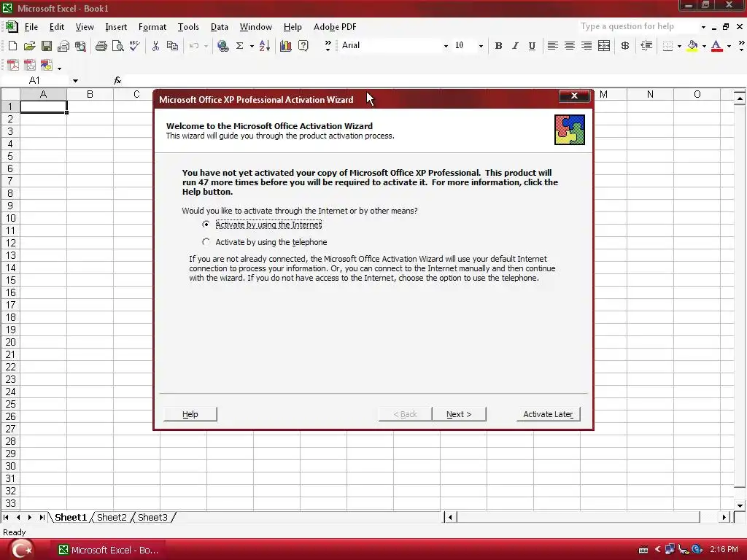The height and width of the screenshot is (560, 747).
Task: Click the Search toolbar icon
Action: click(80, 46)
